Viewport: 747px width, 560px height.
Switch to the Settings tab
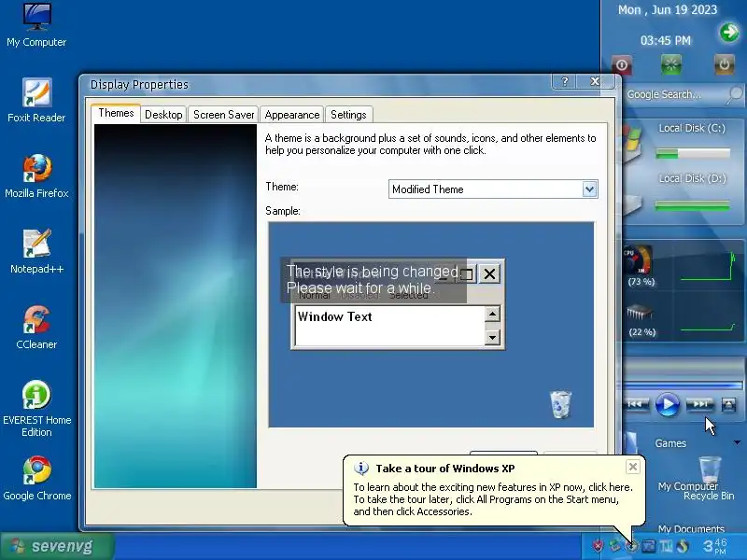(x=348, y=115)
